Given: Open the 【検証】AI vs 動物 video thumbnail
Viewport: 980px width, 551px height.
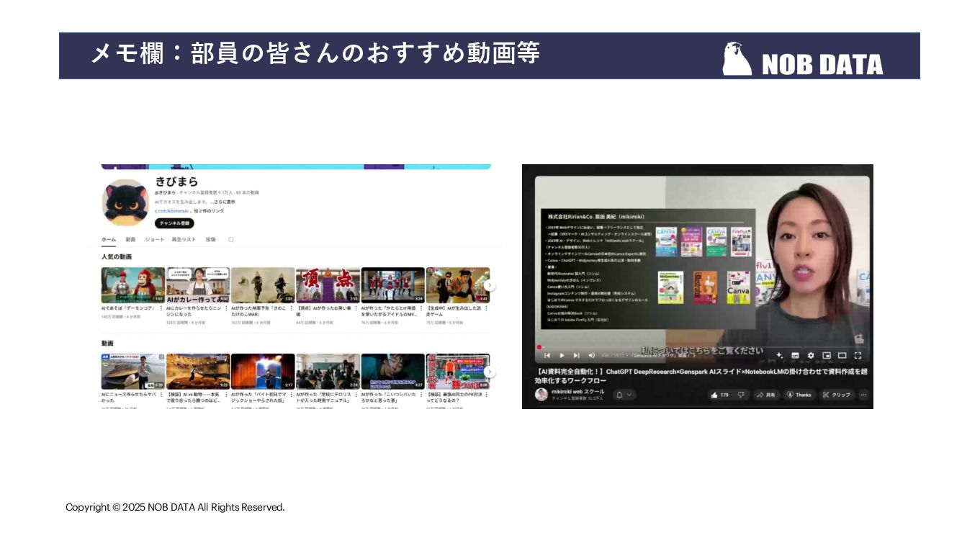Looking at the screenshot, I should click(198, 372).
